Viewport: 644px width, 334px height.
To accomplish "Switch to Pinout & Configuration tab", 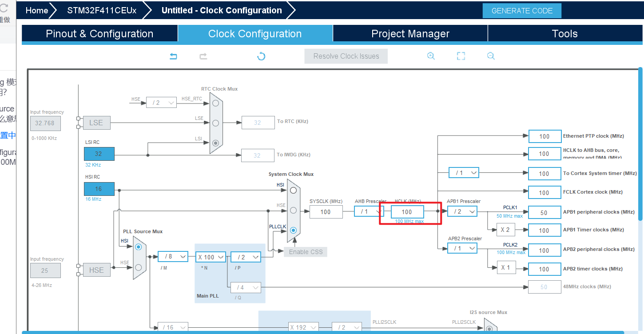I will [99, 34].
